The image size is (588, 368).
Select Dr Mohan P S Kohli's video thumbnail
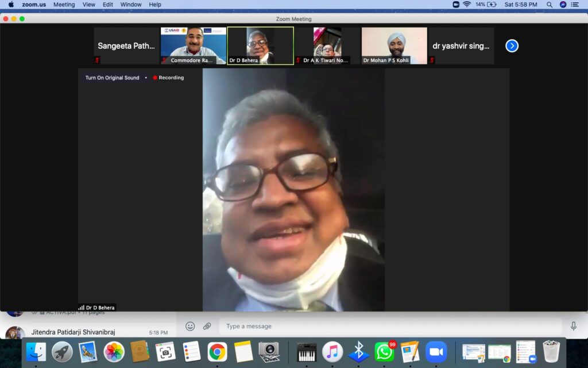[394, 45]
